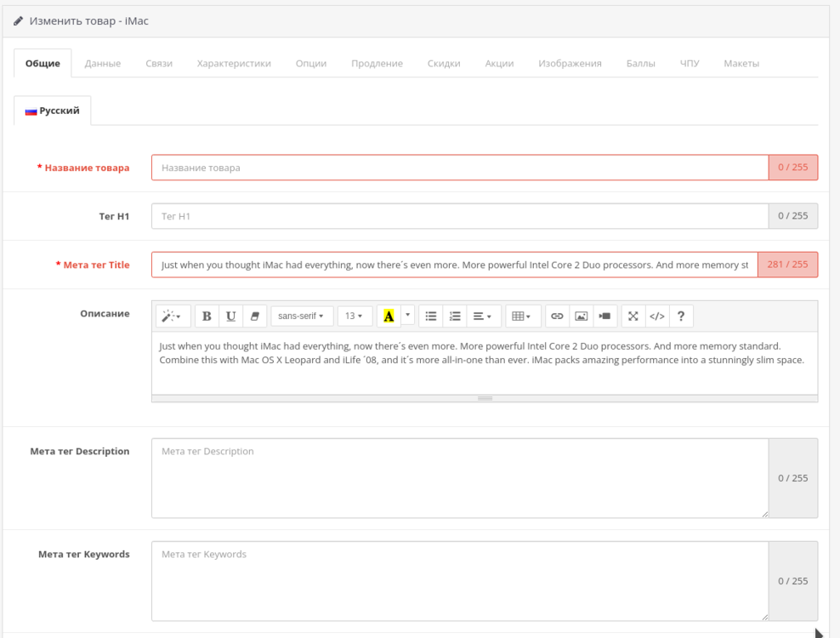The height and width of the screenshot is (638, 840).
Task: Insert an ordered numbered list
Action: click(x=455, y=316)
